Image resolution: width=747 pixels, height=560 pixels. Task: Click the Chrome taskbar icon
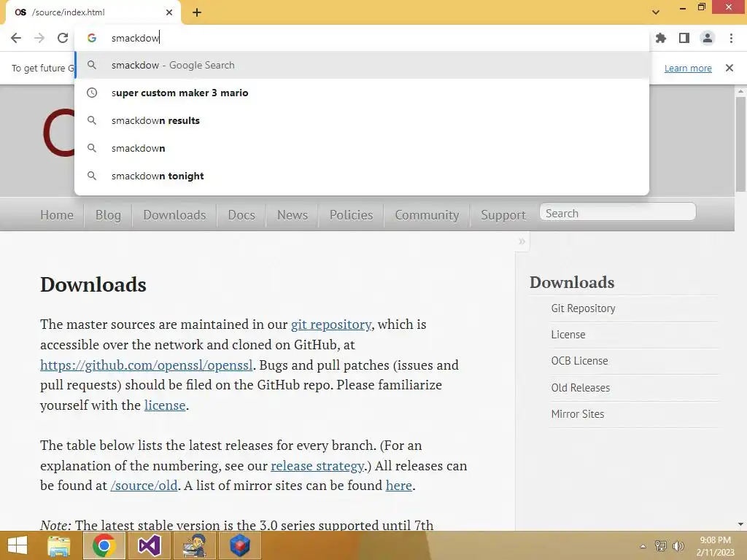[x=104, y=545]
